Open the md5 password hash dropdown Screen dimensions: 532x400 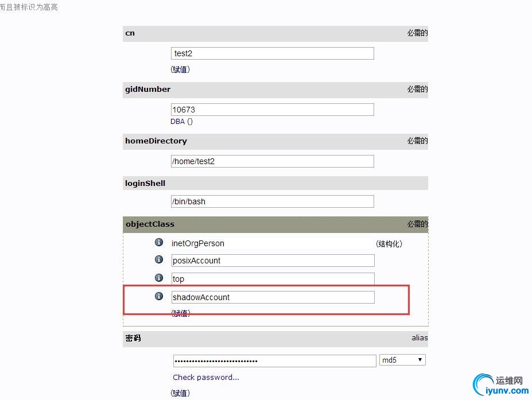(402, 360)
